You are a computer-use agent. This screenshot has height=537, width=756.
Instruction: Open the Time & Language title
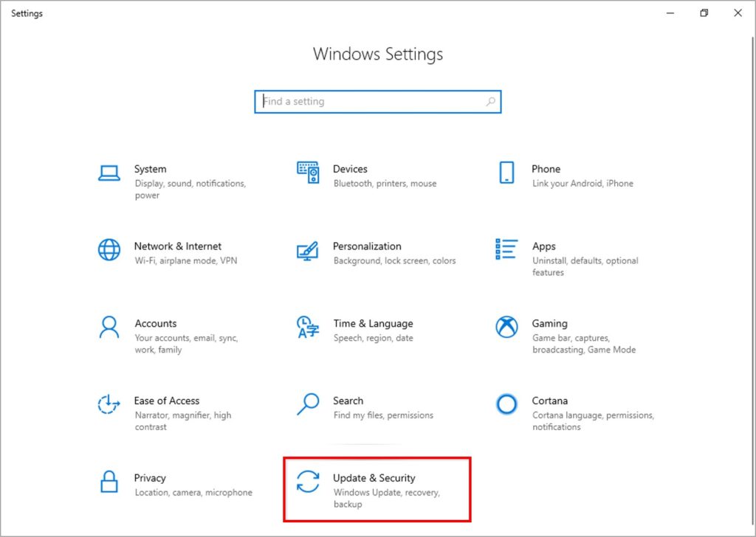coord(373,324)
